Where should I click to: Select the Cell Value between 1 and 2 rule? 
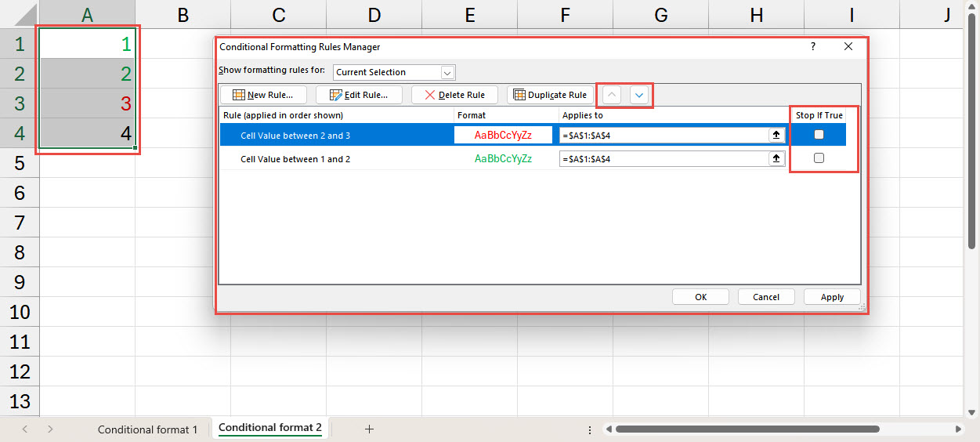295,159
